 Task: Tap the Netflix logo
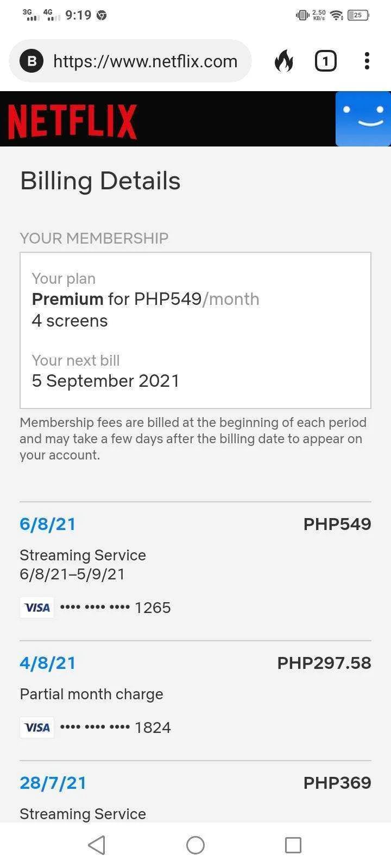click(x=72, y=121)
